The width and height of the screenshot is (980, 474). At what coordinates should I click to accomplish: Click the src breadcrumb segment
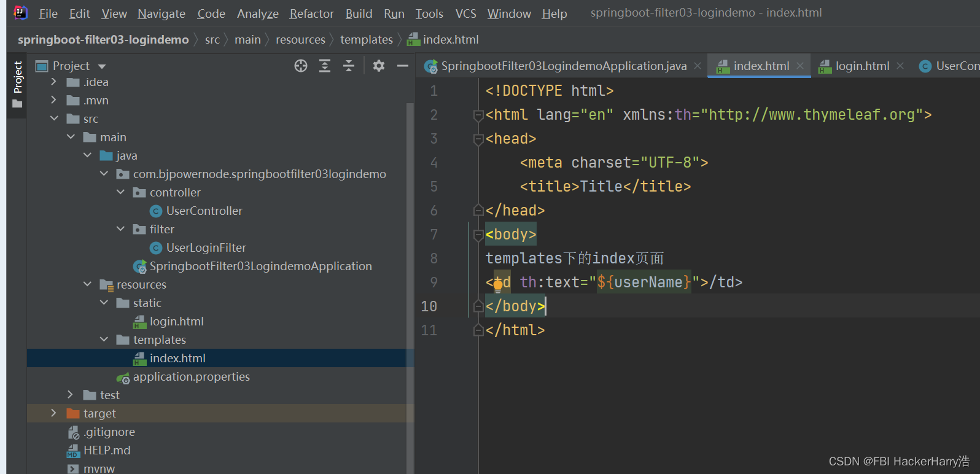point(212,39)
